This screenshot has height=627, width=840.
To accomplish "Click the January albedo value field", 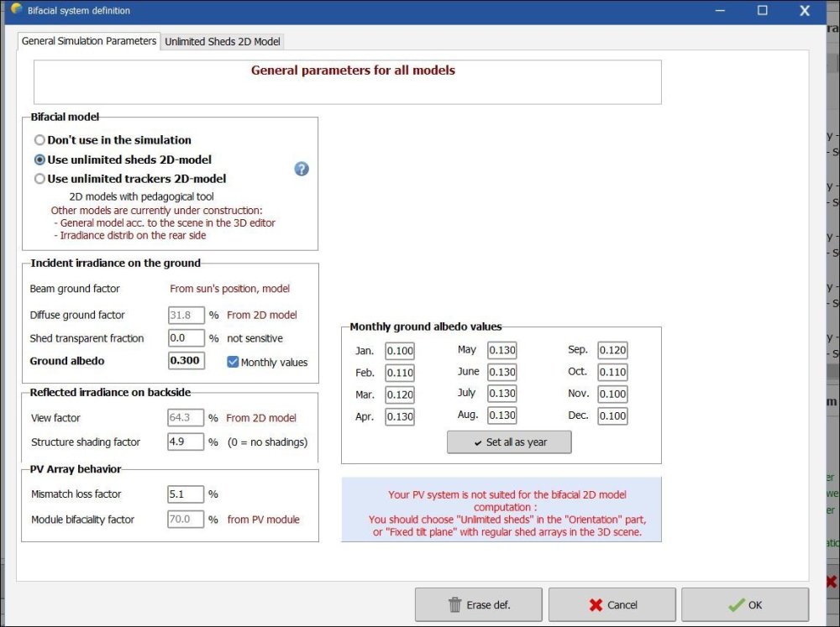I will [x=400, y=351].
